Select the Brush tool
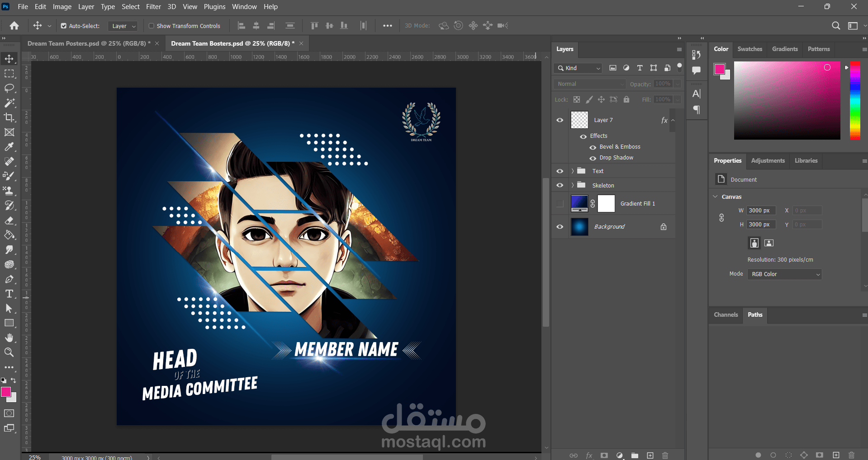The width and height of the screenshot is (868, 460). [9, 176]
